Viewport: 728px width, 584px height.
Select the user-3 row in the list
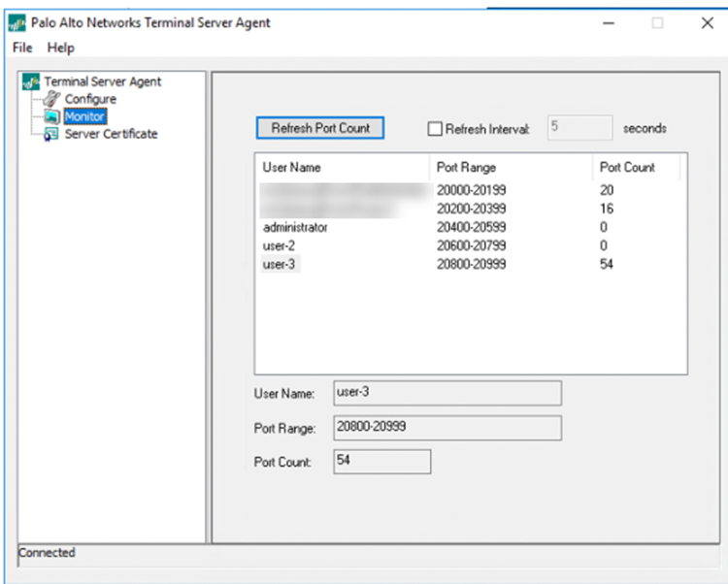click(x=279, y=264)
